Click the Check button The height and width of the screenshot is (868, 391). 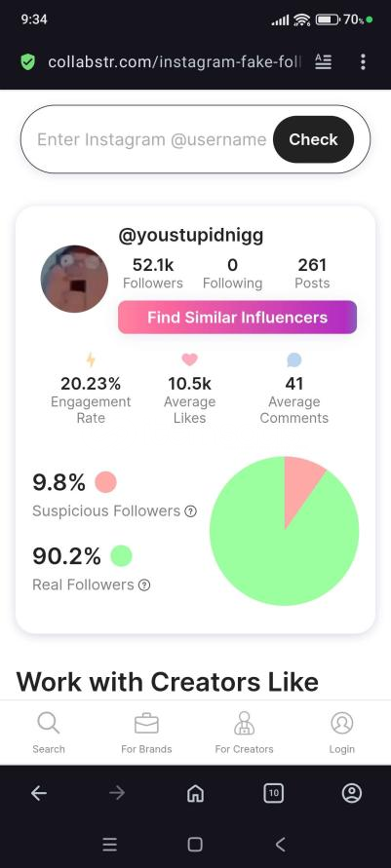(x=313, y=139)
